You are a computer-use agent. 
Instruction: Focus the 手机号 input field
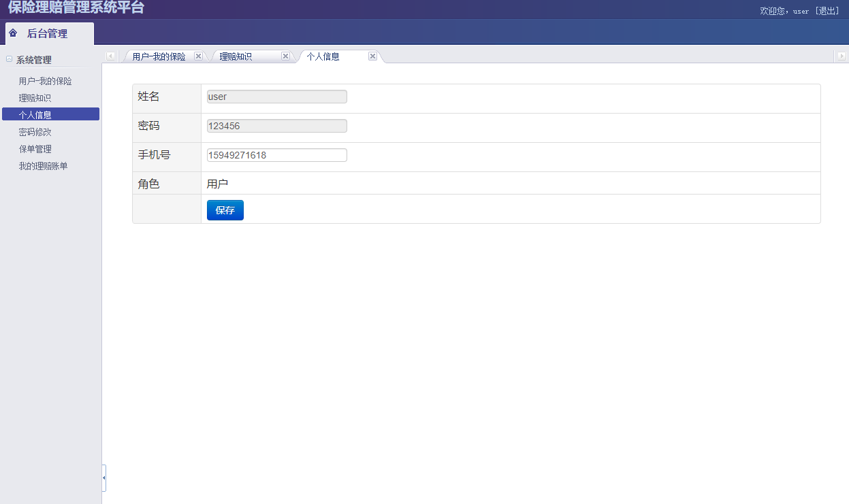pyautogui.click(x=277, y=155)
